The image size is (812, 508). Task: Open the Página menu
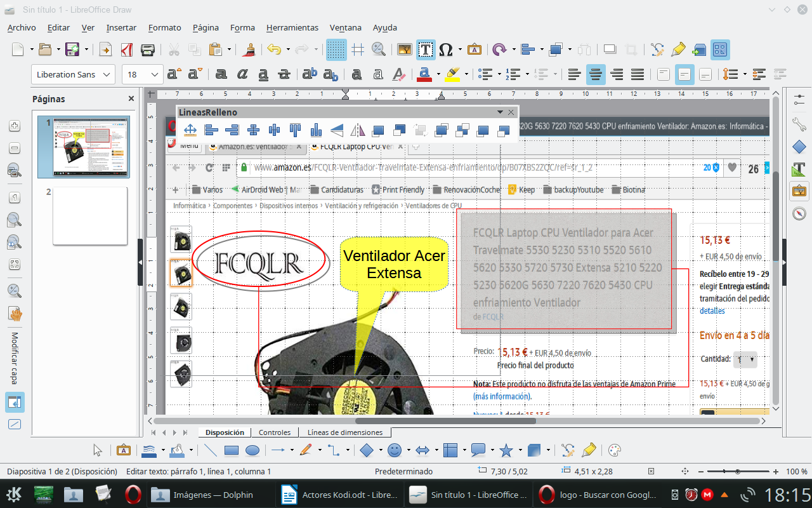[x=206, y=27]
